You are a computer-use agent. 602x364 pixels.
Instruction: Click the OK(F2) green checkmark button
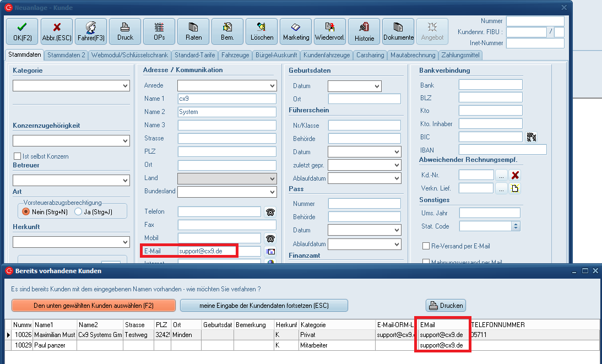22,31
